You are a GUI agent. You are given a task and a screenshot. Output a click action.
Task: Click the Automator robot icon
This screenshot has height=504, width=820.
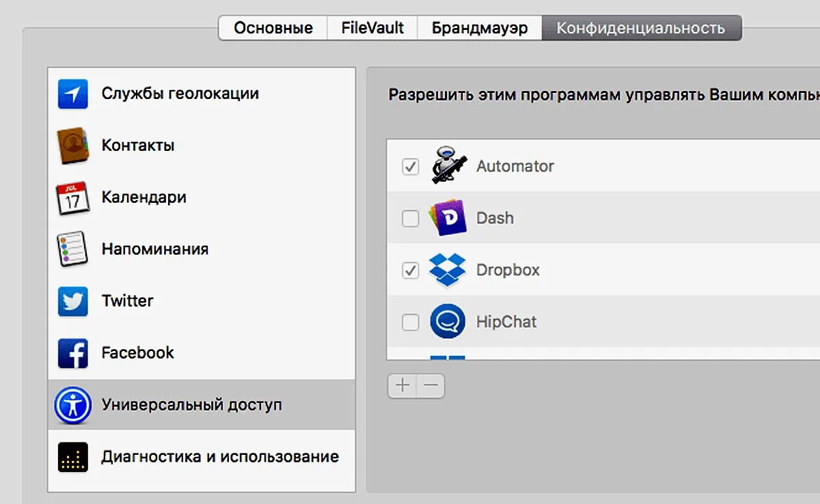[448, 166]
